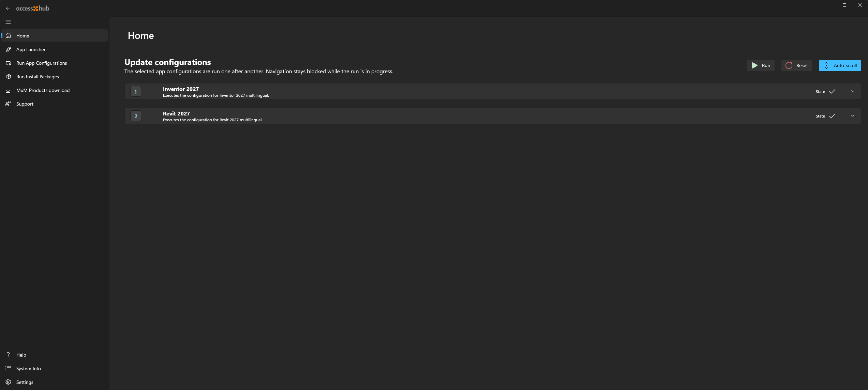The height and width of the screenshot is (390, 868).
Task: Toggle the Auto-scroll button
Action: [x=840, y=65]
